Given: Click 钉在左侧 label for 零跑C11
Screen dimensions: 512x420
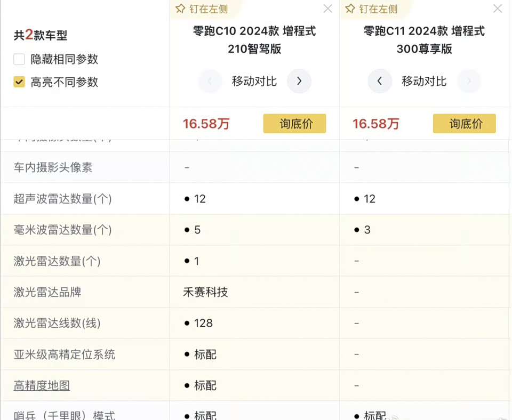Looking at the screenshot, I should [378, 9].
